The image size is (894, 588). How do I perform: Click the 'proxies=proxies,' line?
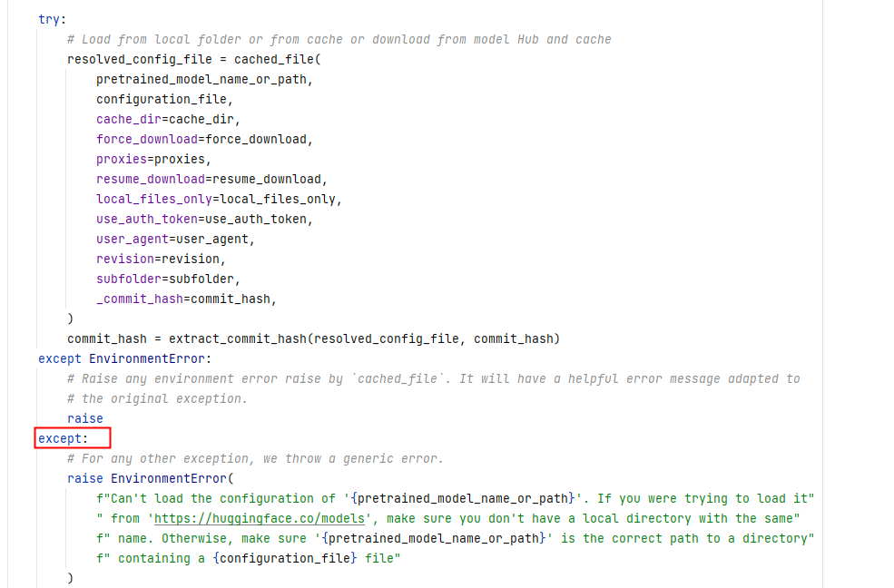click(154, 159)
